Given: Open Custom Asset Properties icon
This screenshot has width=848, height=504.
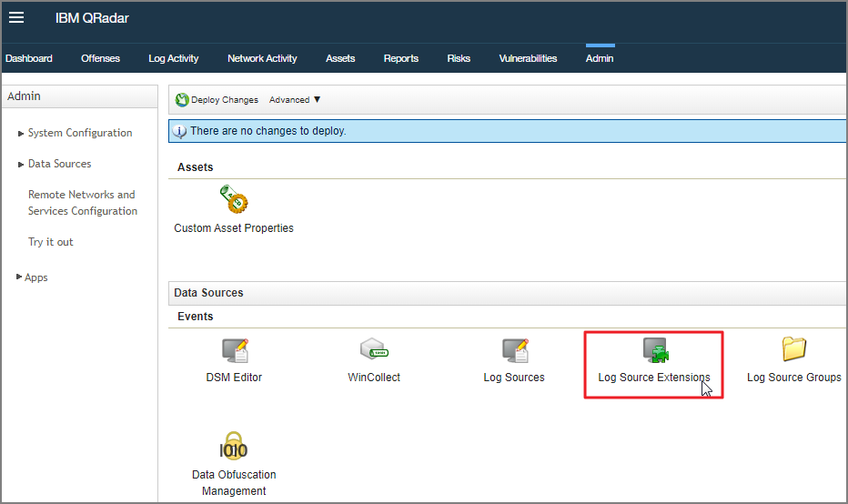Looking at the screenshot, I should pos(234,199).
